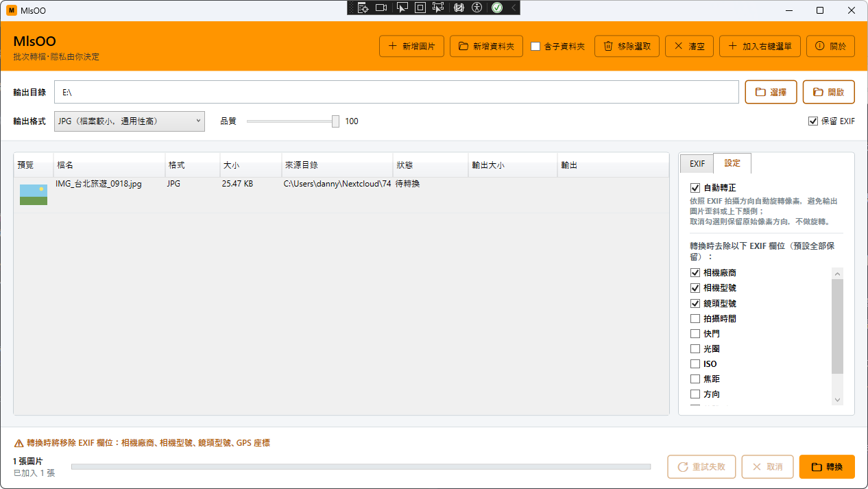
Task: Click the 輸出目錄 path field E:\
Action: point(396,92)
